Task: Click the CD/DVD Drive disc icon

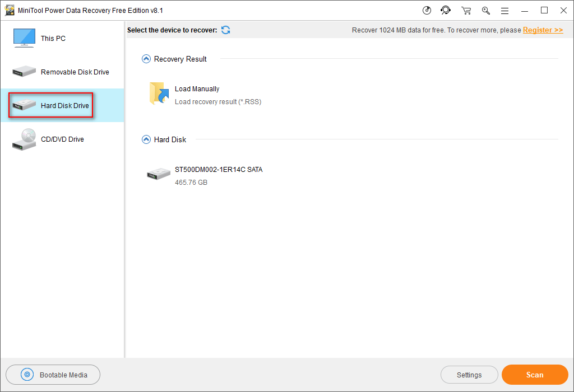Action: coord(24,139)
